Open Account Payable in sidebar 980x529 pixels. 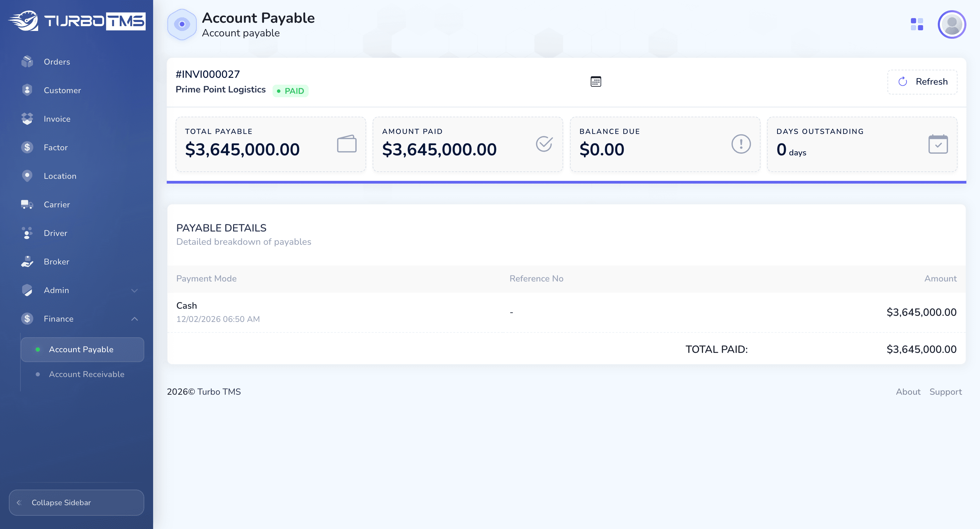pos(82,349)
